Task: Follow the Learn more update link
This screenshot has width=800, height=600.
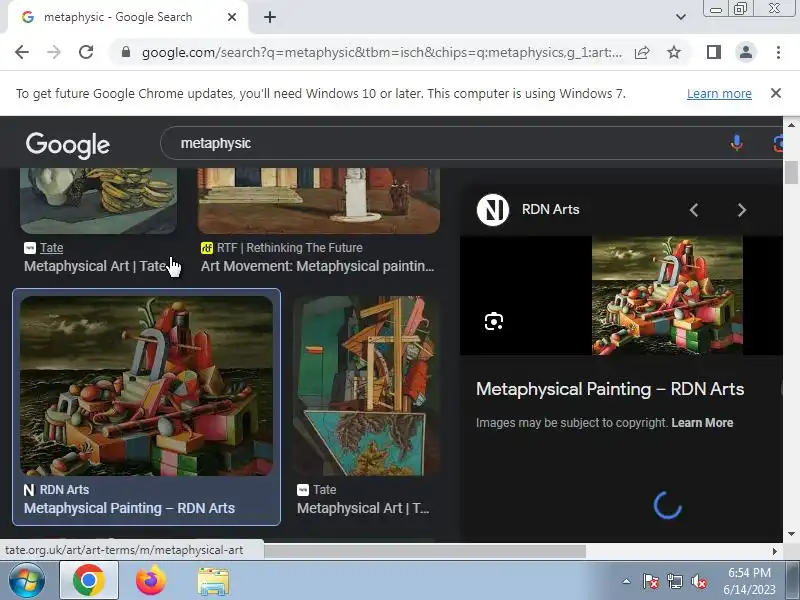Action: (719, 94)
